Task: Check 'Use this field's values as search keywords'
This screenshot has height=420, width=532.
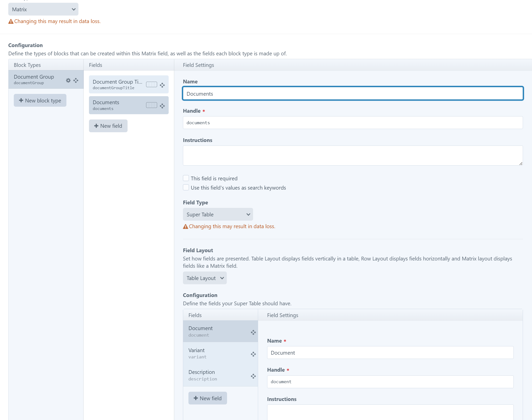Action: point(186,187)
